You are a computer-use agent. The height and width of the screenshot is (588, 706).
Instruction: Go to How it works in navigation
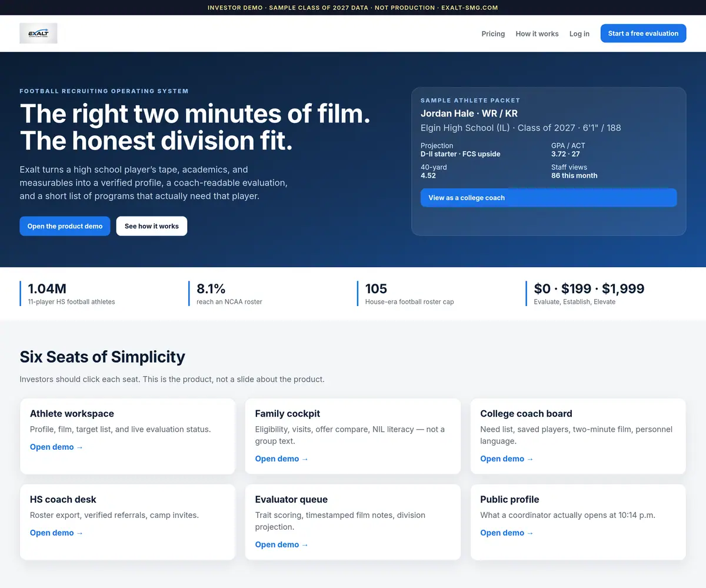coord(537,34)
